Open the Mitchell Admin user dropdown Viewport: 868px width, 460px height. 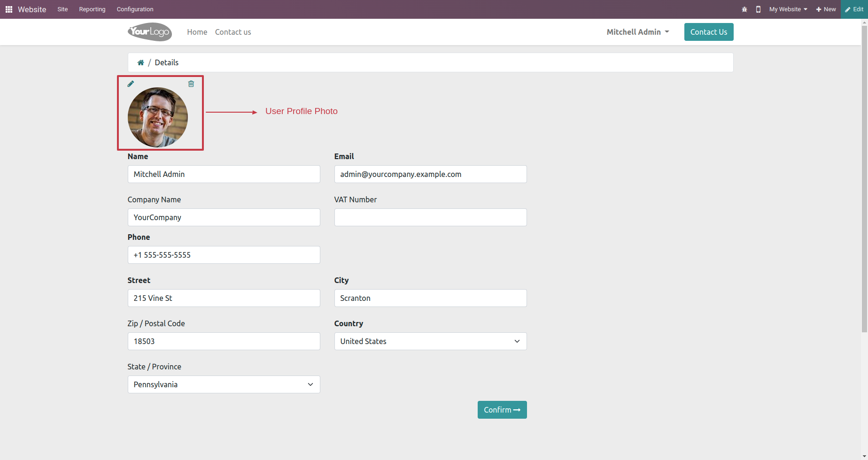click(638, 32)
